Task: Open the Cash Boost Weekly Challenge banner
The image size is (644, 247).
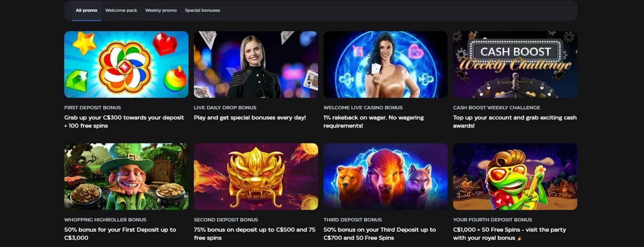Action: click(515, 64)
